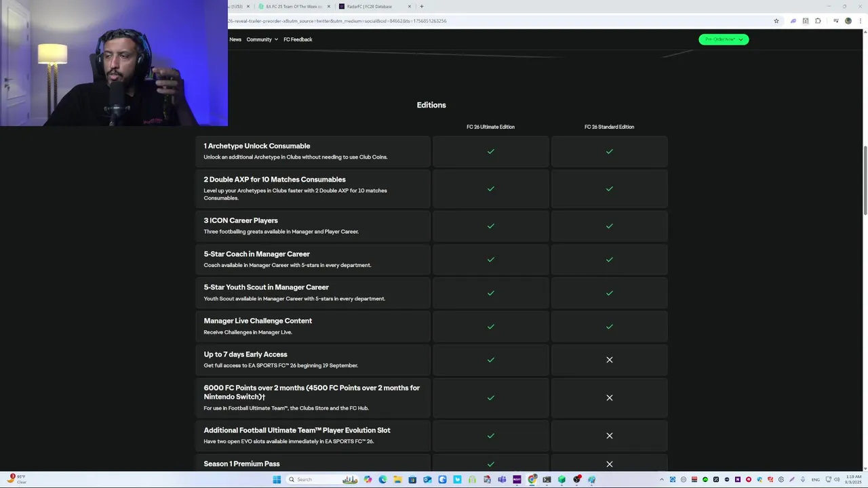The image size is (868, 488).
Task: Open volume control in system tray
Action: (x=837, y=480)
